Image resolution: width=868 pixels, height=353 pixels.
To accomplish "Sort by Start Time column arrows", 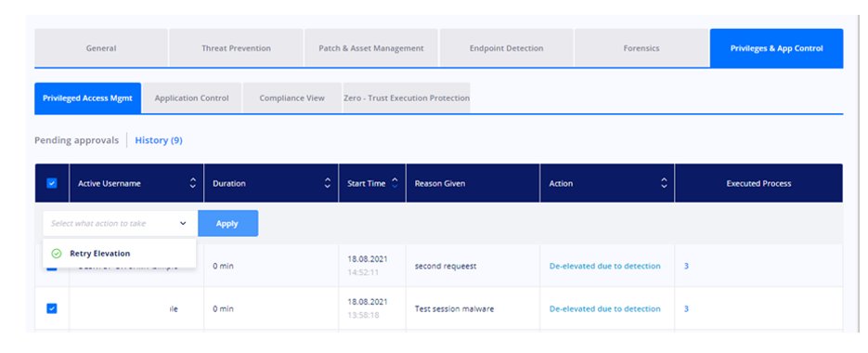I will point(395,183).
